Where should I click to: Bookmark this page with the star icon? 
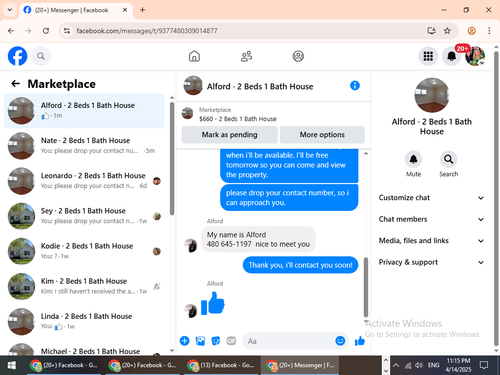click(x=447, y=31)
